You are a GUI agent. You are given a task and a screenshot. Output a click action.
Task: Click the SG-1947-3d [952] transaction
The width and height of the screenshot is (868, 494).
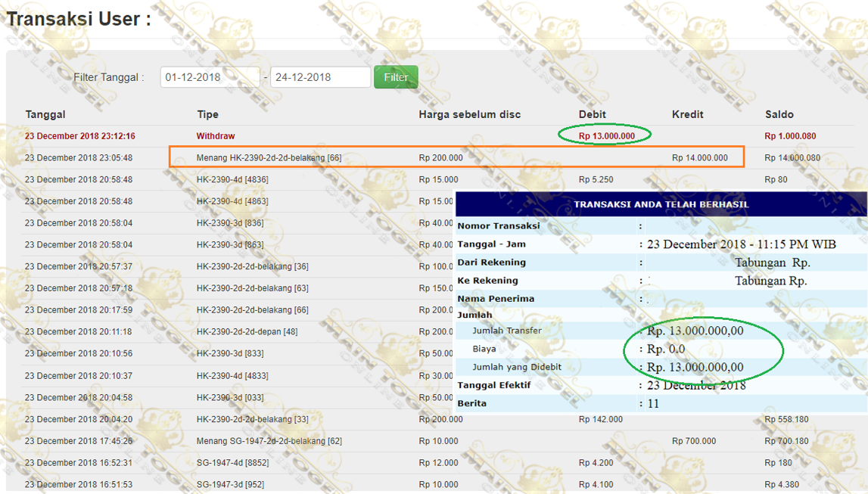coord(229,485)
